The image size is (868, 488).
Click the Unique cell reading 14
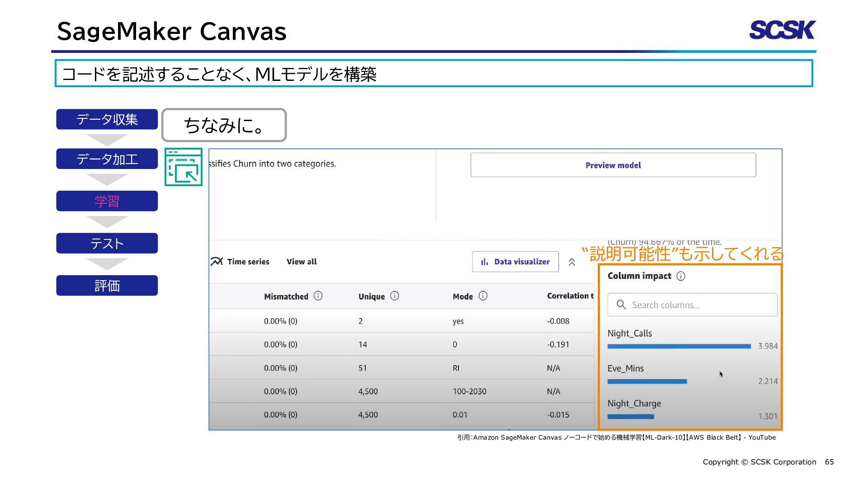363,345
